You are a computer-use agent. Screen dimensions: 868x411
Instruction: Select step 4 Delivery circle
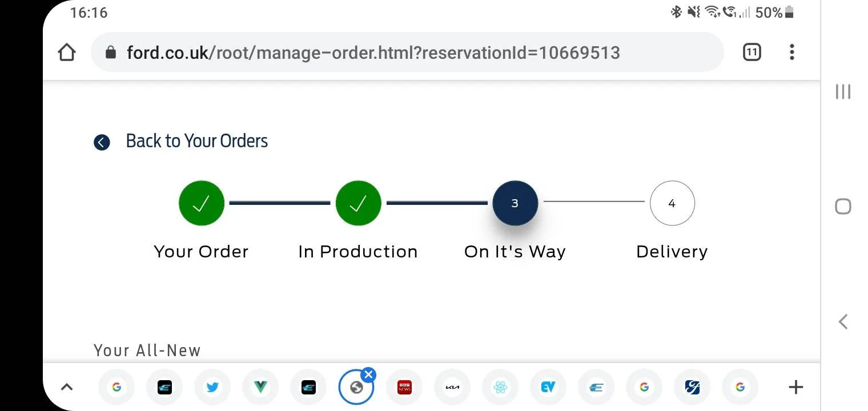tap(672, 203)
